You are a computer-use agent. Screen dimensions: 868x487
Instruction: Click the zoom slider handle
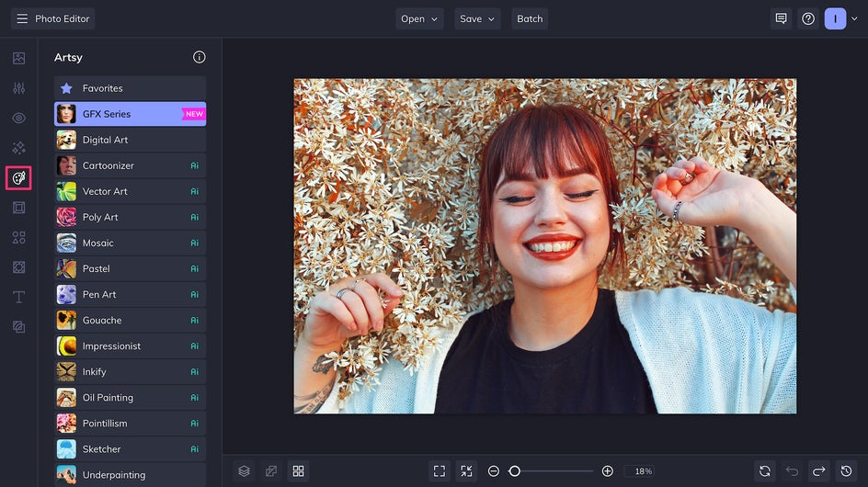coord(515,470)
